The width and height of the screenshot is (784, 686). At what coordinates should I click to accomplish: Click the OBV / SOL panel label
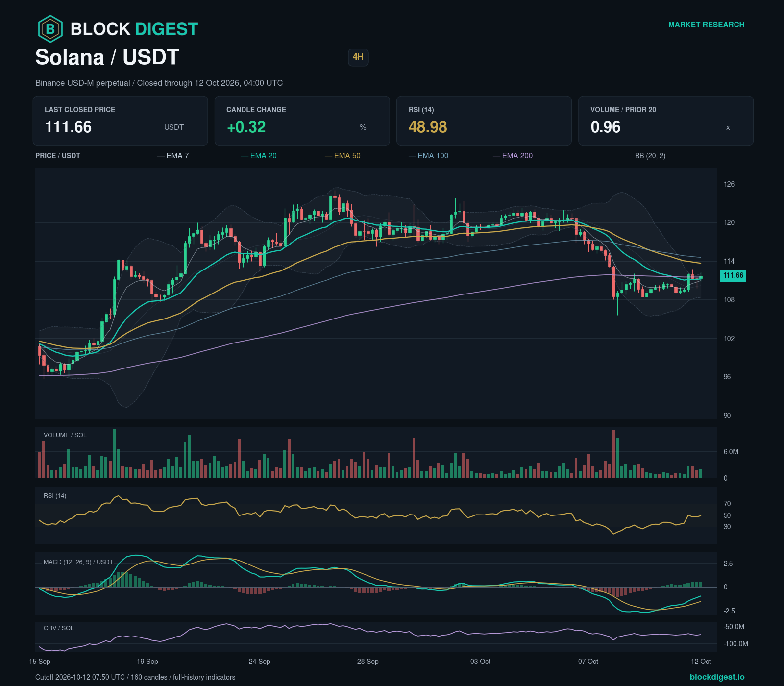[x=59, y=628]
